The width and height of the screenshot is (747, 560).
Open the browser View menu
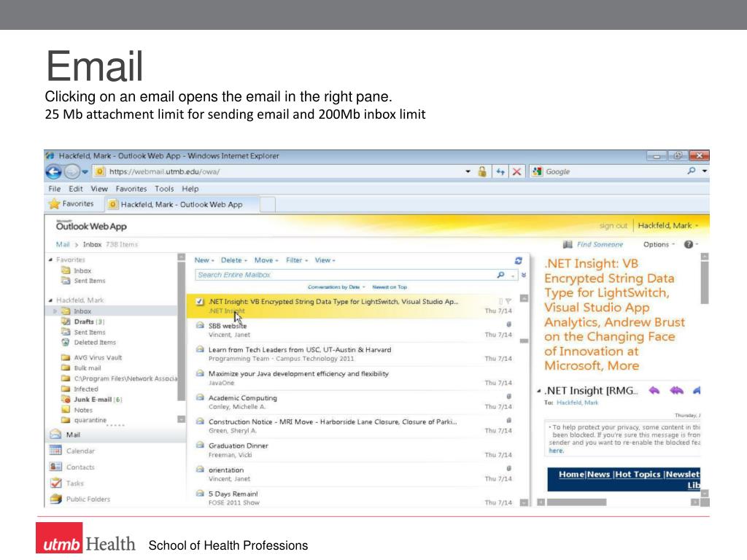(99, 189)
